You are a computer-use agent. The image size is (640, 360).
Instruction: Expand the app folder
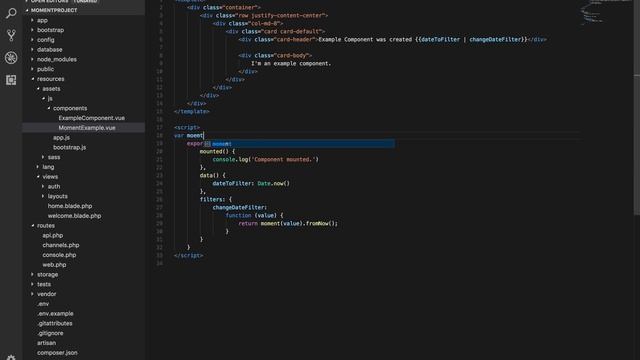[42, 20]
